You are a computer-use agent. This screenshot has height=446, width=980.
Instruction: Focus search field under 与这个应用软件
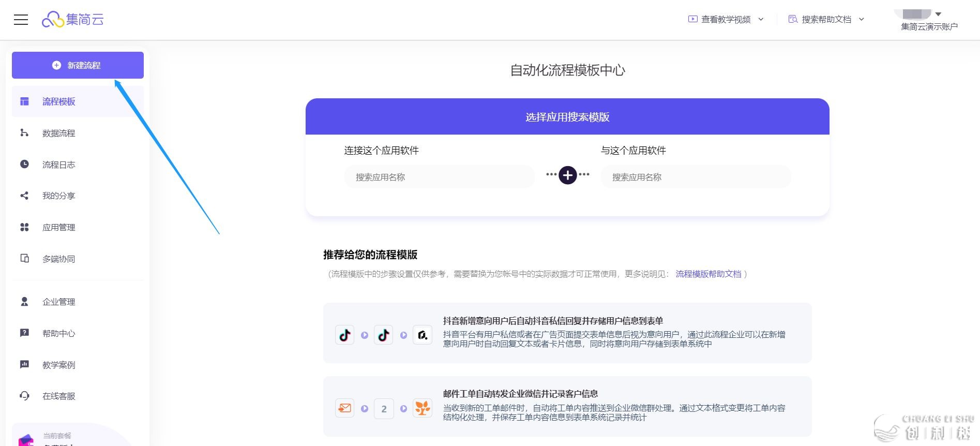click(x=696, y=177)
